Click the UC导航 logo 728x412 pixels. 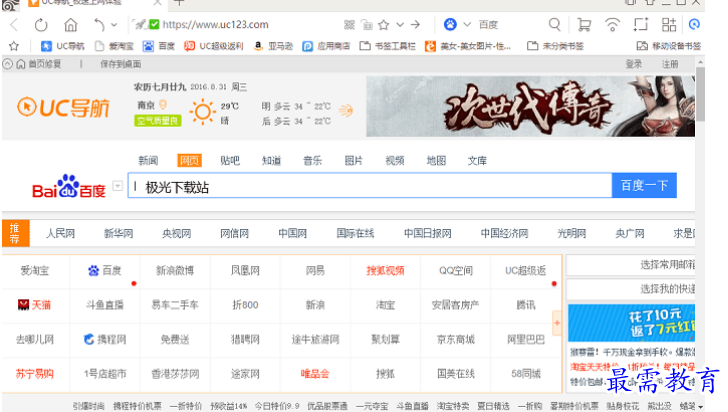tap(63, 107)
